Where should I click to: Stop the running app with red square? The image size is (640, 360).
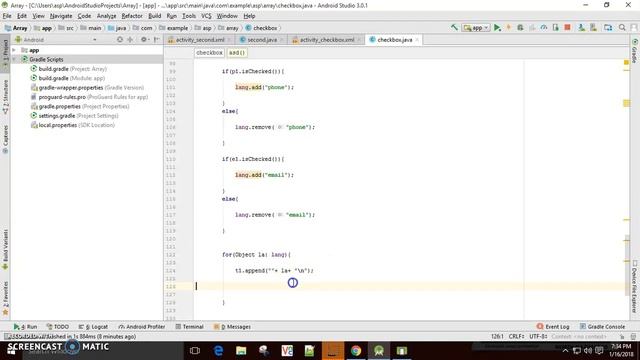coord(567,27)
